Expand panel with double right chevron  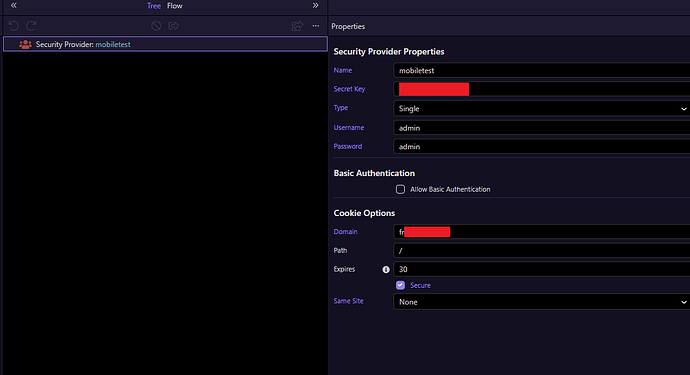point(316,5)
